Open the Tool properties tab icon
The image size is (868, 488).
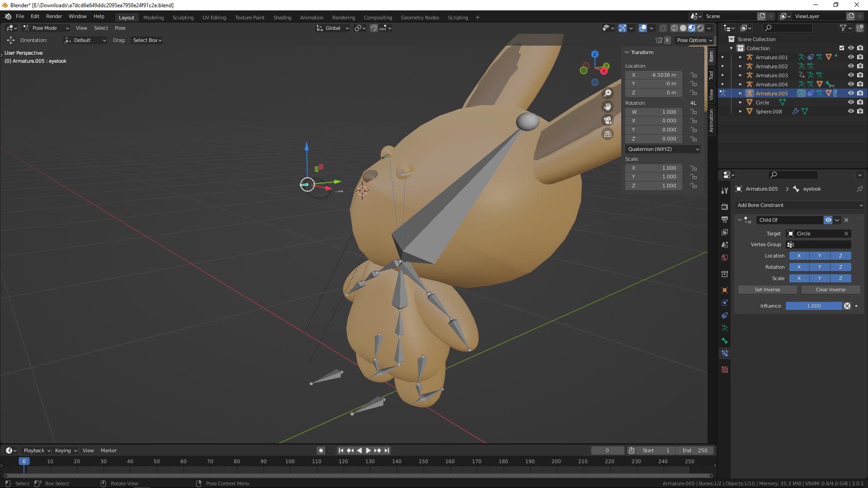pos(725,191)
